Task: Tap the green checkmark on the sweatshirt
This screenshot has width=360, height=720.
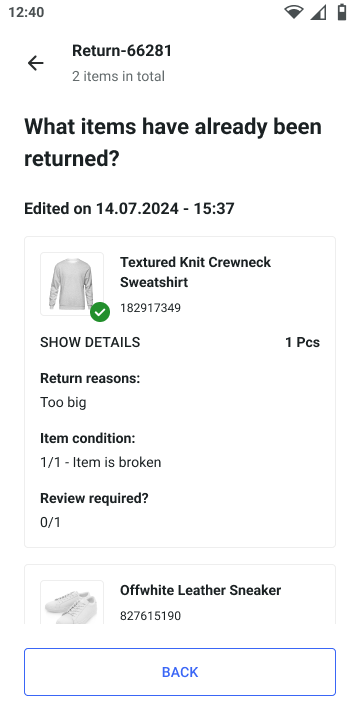Action: click(100, 312)
